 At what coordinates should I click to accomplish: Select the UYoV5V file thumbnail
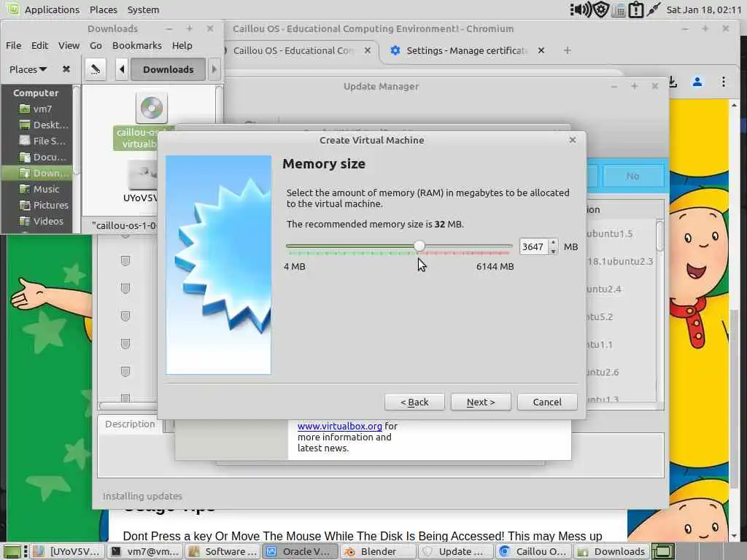(x=142, y=175)
